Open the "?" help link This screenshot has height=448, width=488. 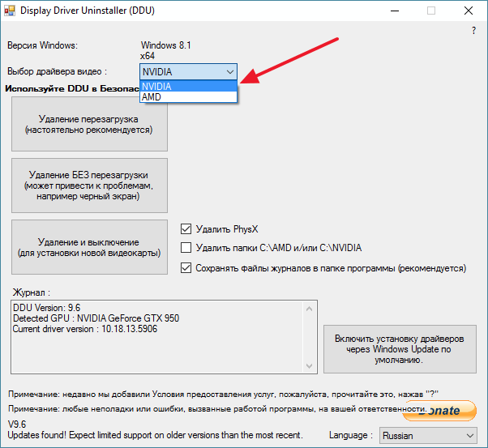point(473,30)
